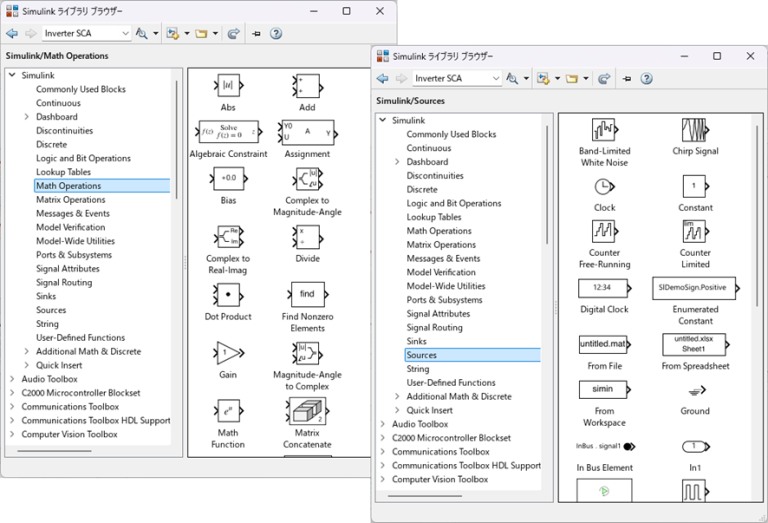Click the Digital Clock block icon
The height and width of the screenshot is (523, 768).
click(603, 288)
